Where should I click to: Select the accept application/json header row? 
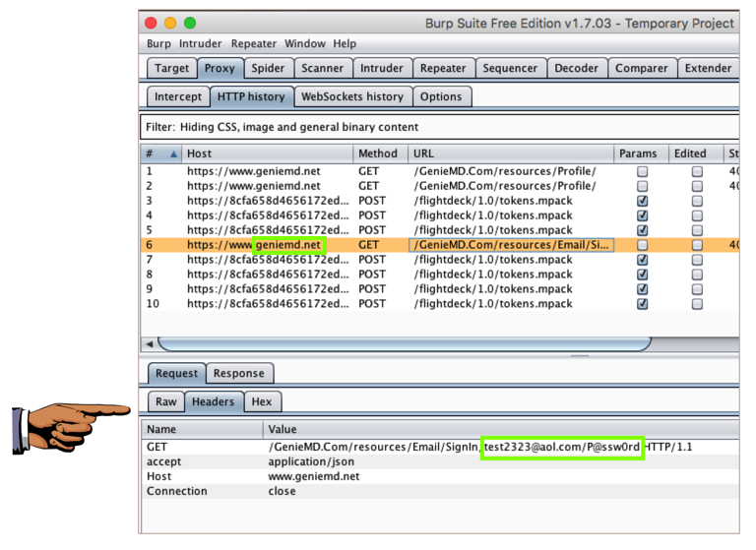[x=440, y=461]
